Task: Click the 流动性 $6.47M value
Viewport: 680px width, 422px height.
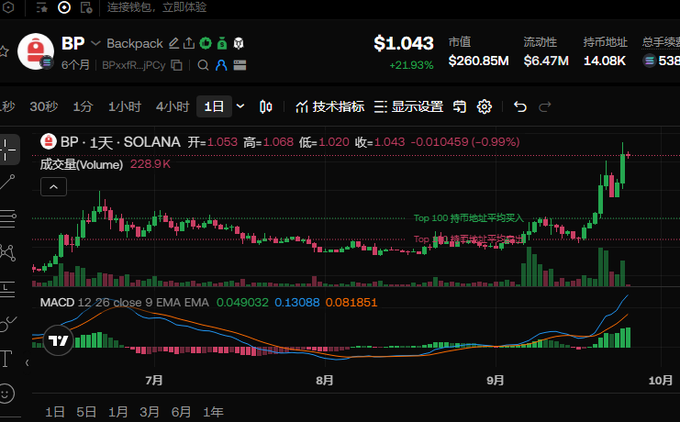Action: point(546,61)
